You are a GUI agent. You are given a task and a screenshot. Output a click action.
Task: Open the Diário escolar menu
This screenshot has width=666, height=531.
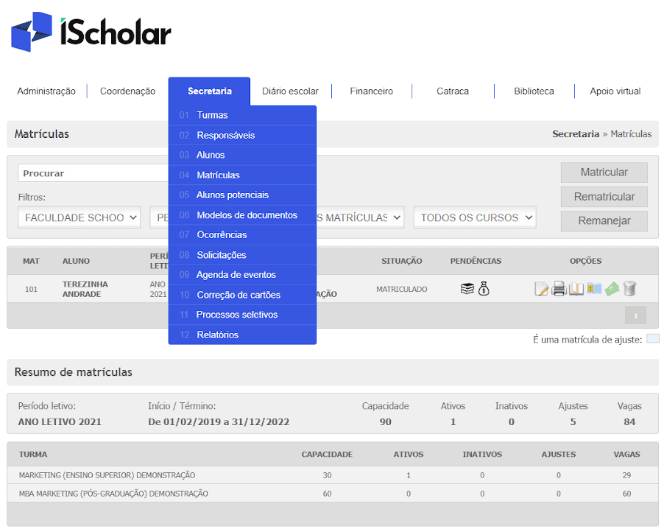290,91
